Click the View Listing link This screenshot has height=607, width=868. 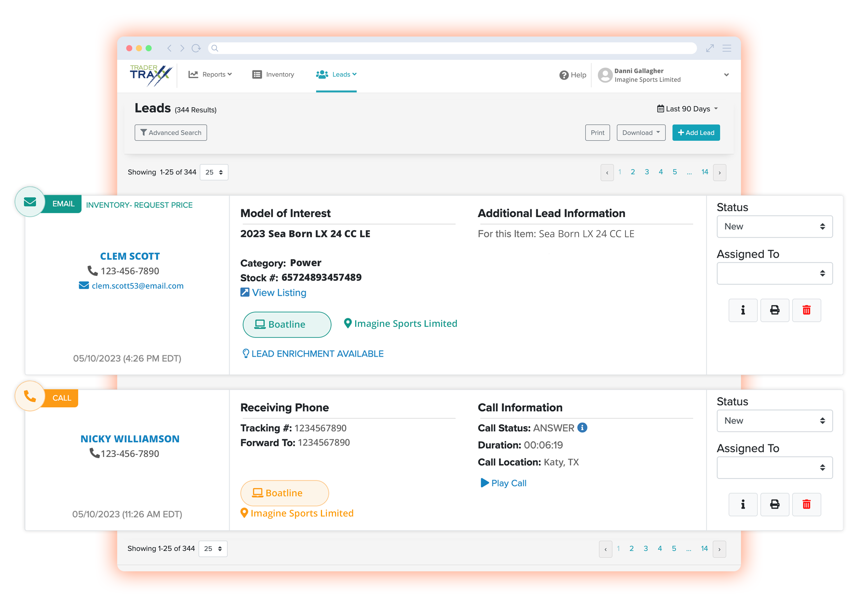tap(273, 293)
